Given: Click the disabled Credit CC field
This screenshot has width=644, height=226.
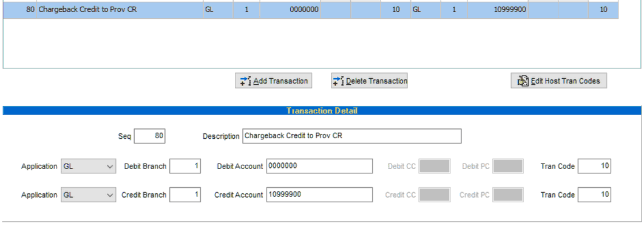Looking at the screenshot, I should (x=435, y=195).
